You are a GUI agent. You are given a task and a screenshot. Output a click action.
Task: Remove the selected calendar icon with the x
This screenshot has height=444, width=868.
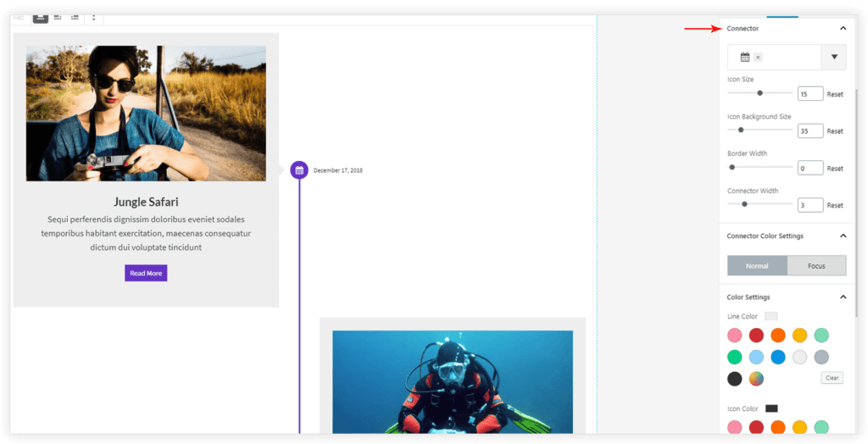[758, 58]
